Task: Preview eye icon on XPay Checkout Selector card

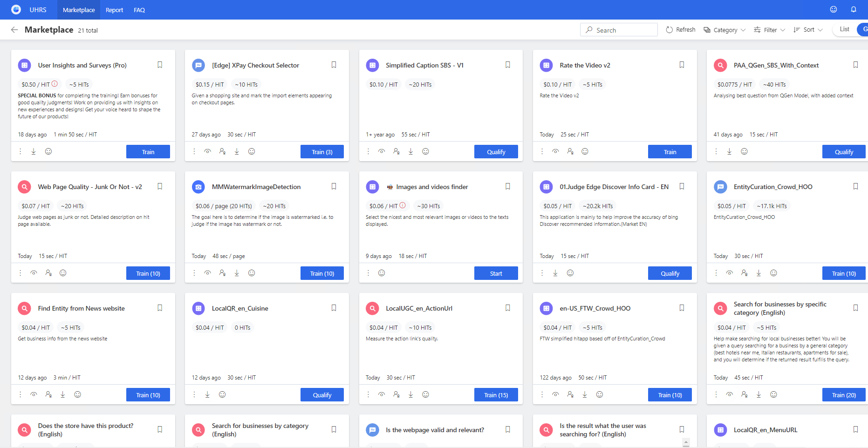Action: (x=208, y=151)
